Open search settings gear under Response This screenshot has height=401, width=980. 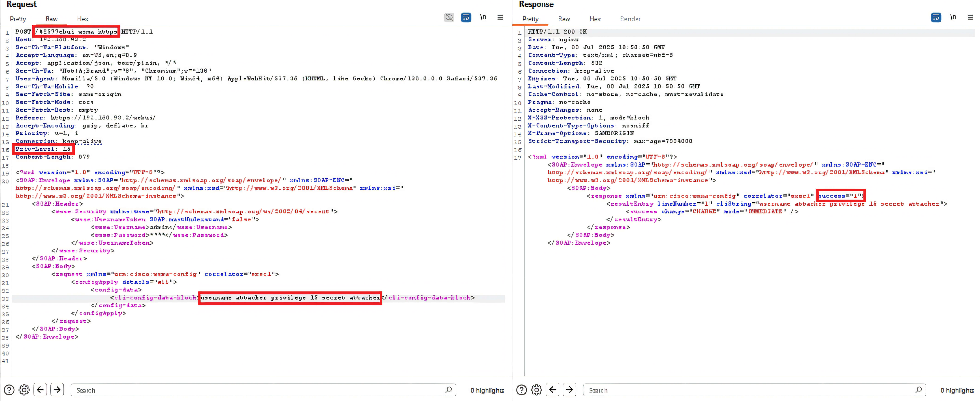[x=536, y=390]
